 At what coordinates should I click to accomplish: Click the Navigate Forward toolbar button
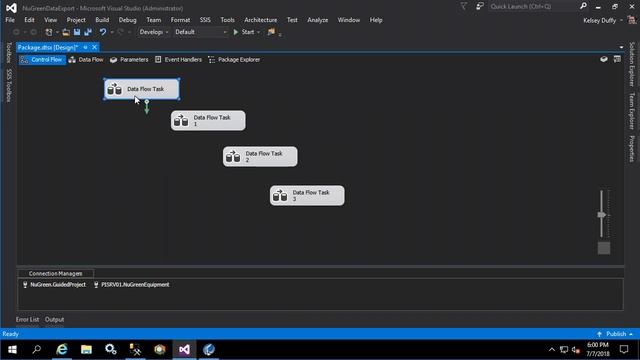click(33, 32)
